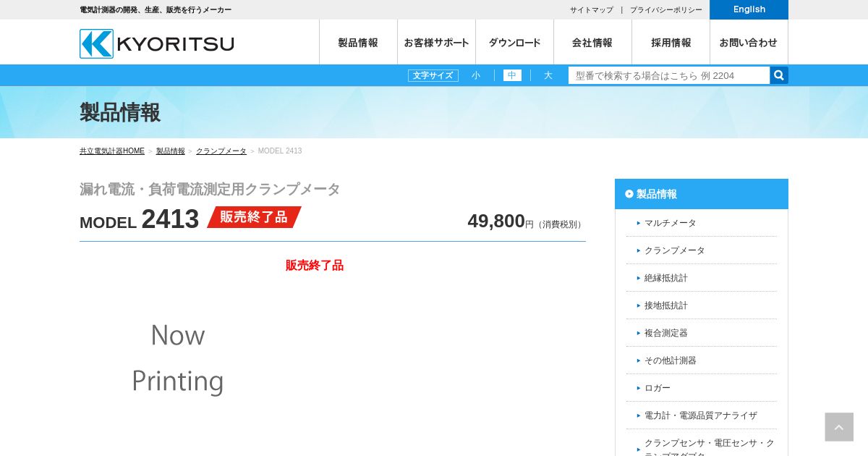Click the MODEL 2413 breadcrumb text
Image resolution: width=868 pixels, height=456 pixels.
point(280,151)
